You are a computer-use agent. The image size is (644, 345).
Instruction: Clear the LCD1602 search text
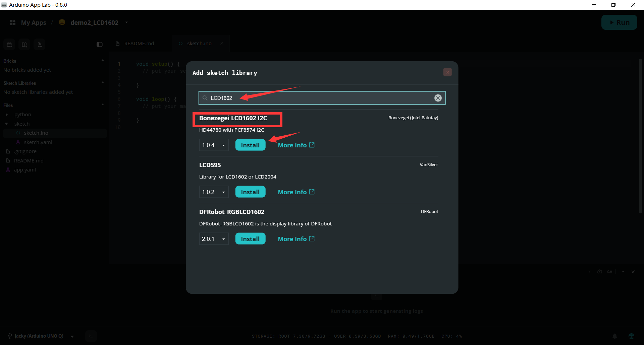click(x=438, y=98)
